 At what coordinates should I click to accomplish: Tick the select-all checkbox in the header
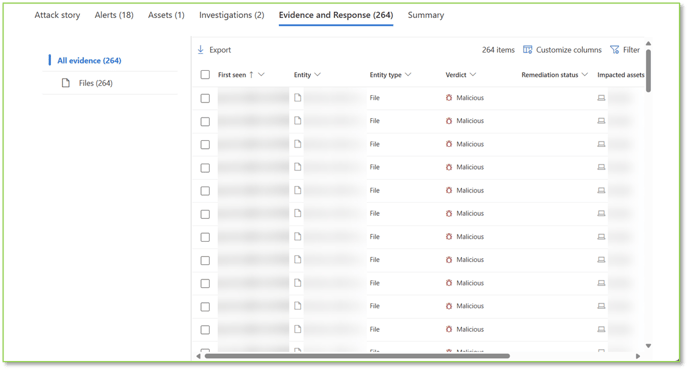click(x=205, y=75)
